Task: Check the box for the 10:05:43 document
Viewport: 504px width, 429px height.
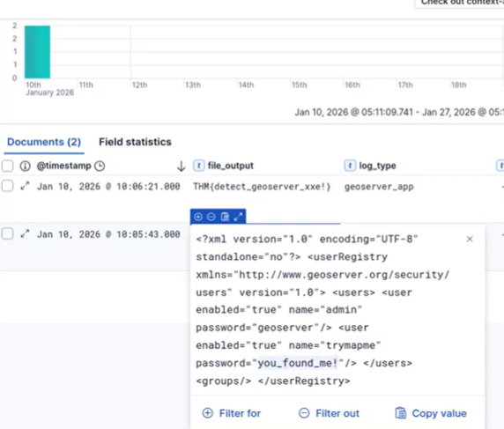Action: point(7,233)
